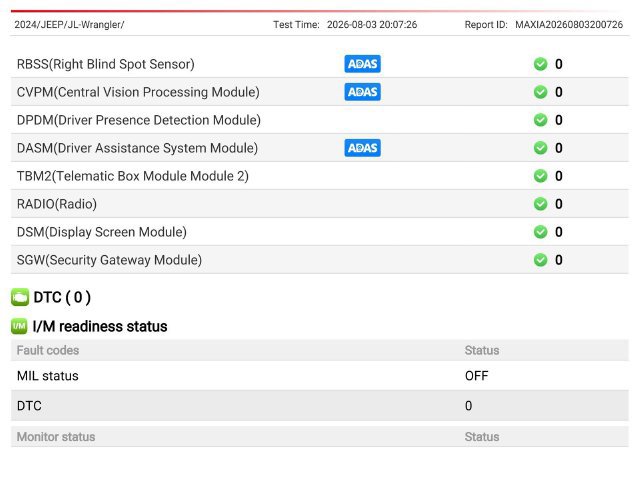
Task: Click the Monitor status column header
Action: [x=56, y=437]
